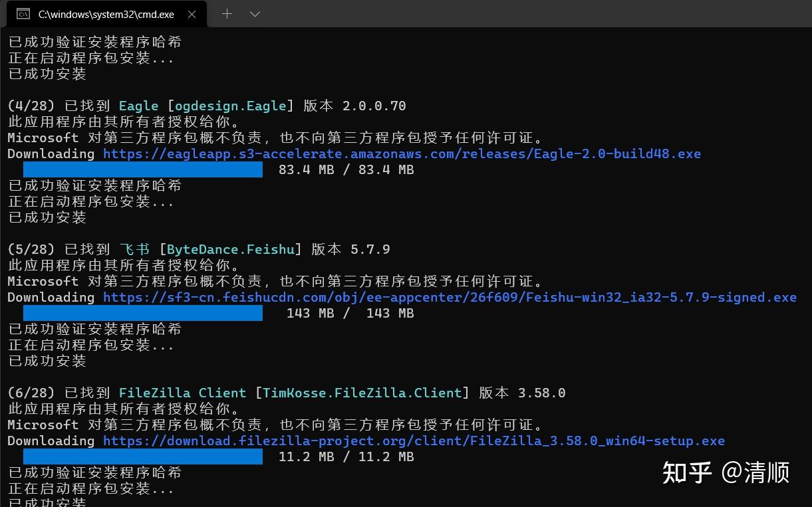Click '83.4 MB / 83.4 MB' size text
This screenshot has width=812, height=507.
click(346, 169)
